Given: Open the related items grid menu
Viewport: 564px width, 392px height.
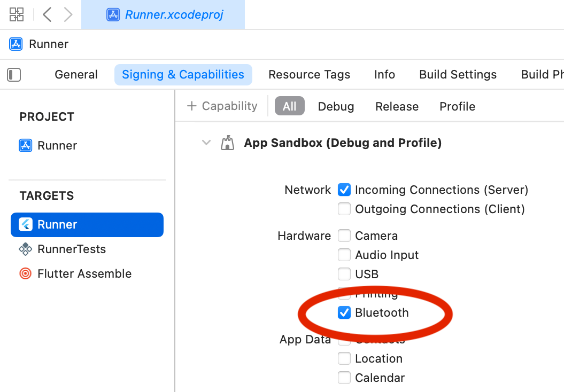Looking at the screenshot, I should click(x=16, y=15).
